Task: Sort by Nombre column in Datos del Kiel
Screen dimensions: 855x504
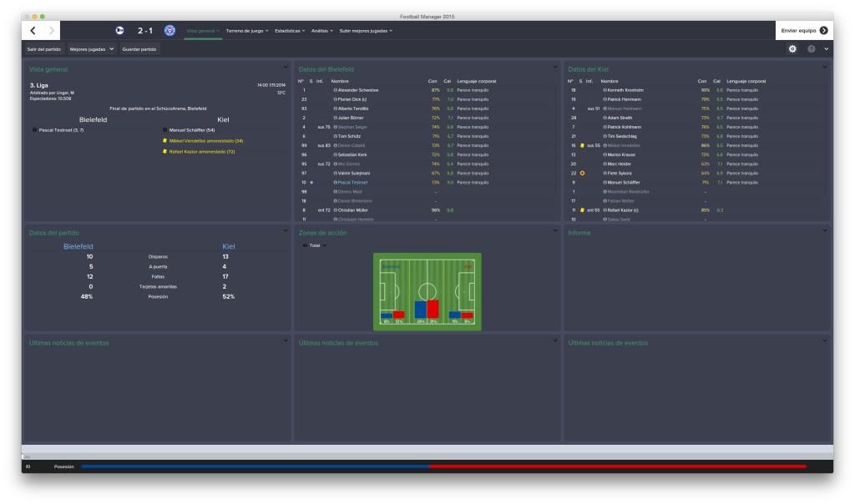Action: 610,81
